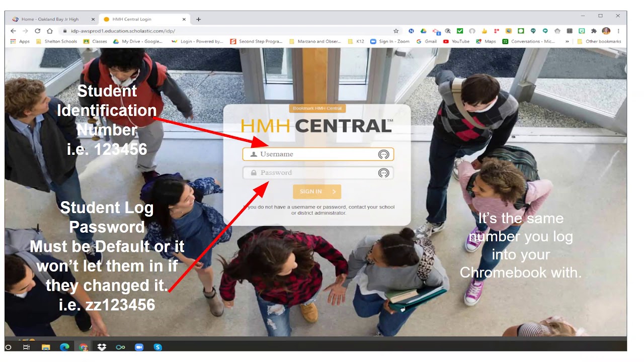Open the Chrome three-dot menu

tap(618, 31)
